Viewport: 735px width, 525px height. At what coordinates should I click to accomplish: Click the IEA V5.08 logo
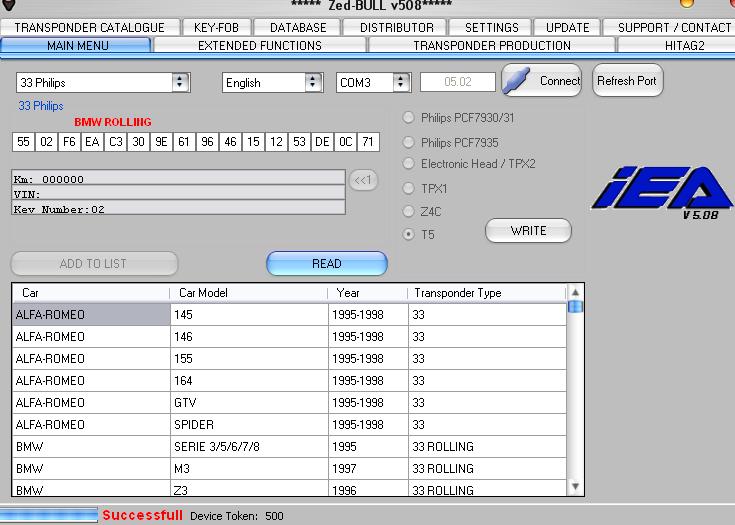pyautogui.click(x=661, y=193)
